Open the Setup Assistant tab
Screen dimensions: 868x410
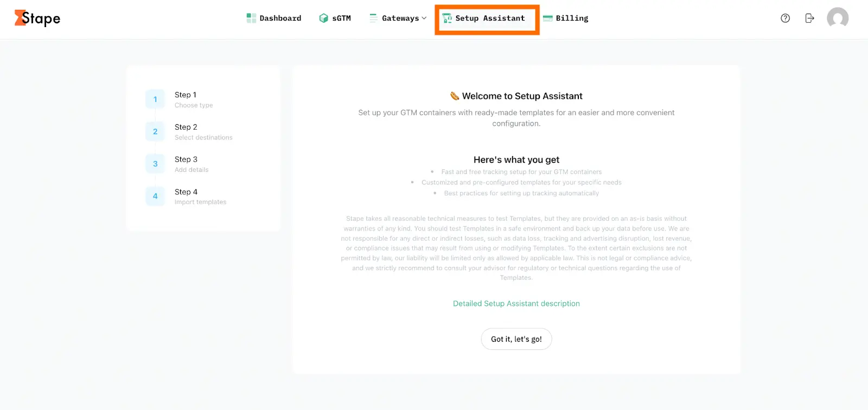click(x=486, y=18)
